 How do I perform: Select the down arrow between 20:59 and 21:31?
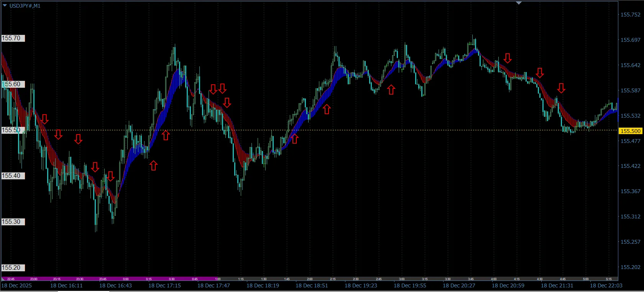[540, 73]
